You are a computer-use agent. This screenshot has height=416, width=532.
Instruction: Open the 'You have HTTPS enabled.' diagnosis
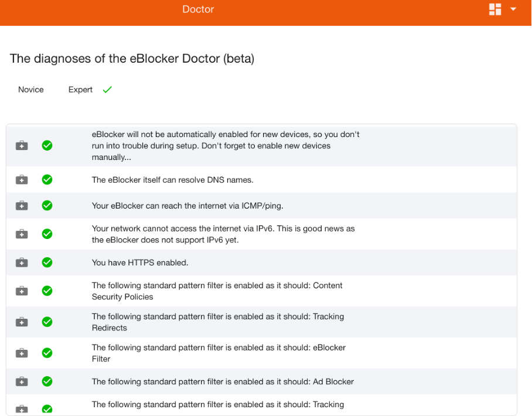pyautogui.click(x=140, y=262)
